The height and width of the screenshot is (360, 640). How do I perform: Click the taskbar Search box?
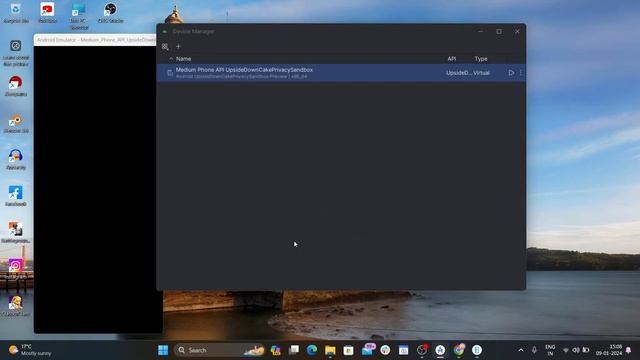pyautogui.click(x=220, y=350)
